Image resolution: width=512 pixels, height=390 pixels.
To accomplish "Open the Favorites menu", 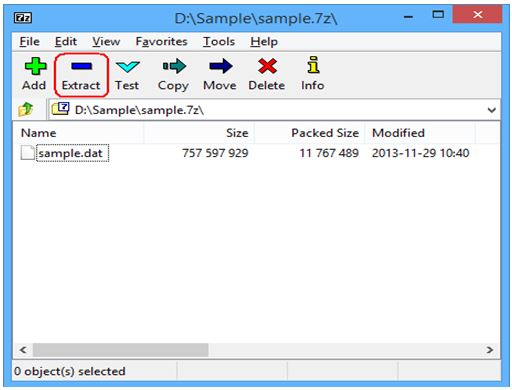I will pyautogui.click(x=161, y=42).
